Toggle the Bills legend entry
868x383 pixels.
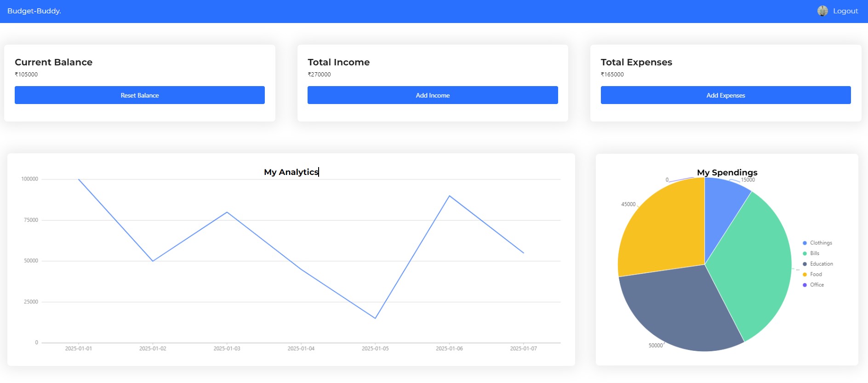coord(811,253)
